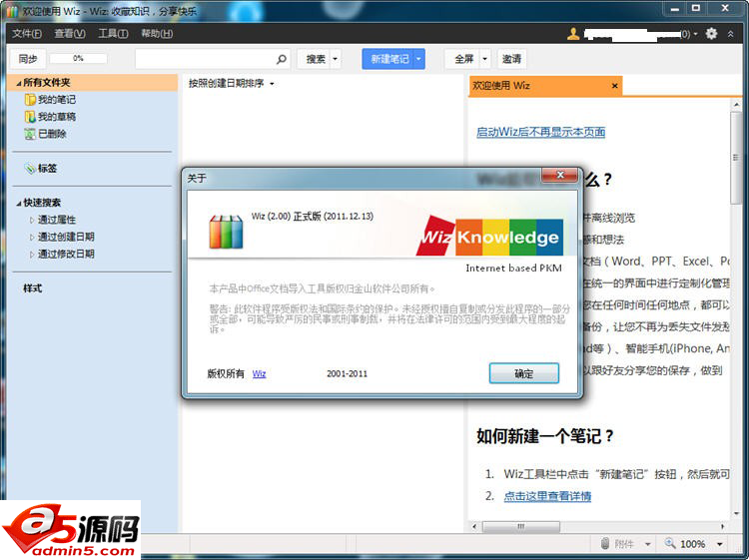
Task: Open settings via the gear icon
Action: pyautogui.click(x=711, y=33)
